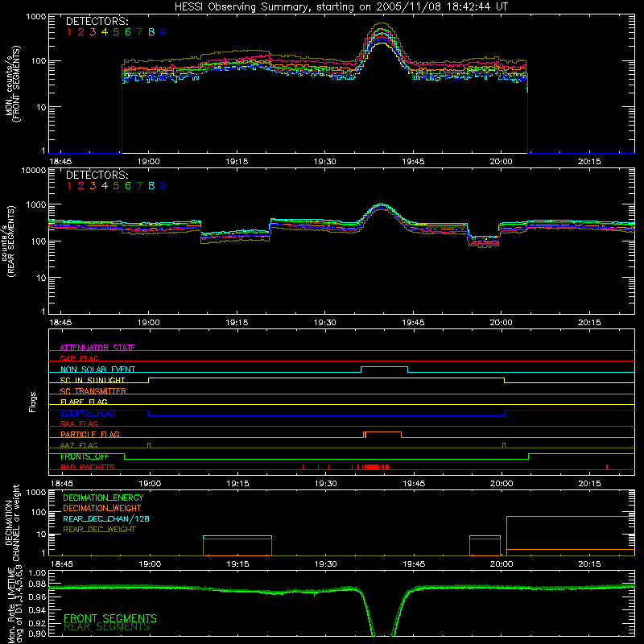Select the DECIMATION_WEIGHT legend entry
644x644 pixels.
(102, 508)
